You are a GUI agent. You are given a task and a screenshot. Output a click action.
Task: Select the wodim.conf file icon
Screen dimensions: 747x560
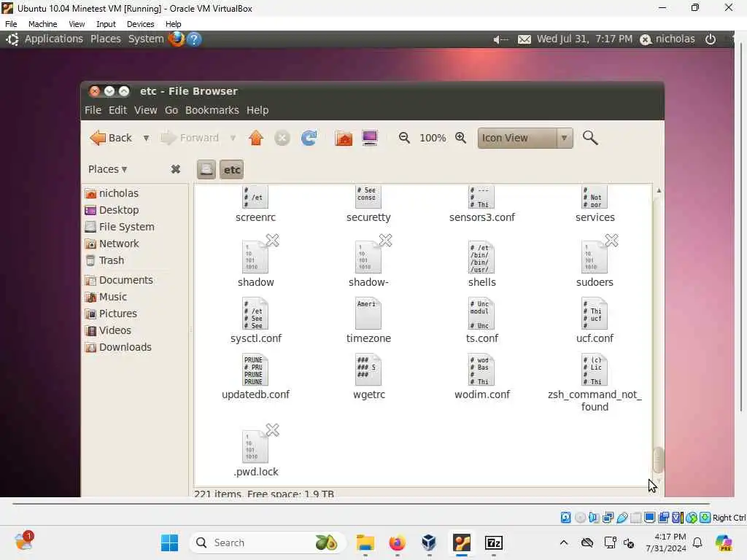point(481,370)
